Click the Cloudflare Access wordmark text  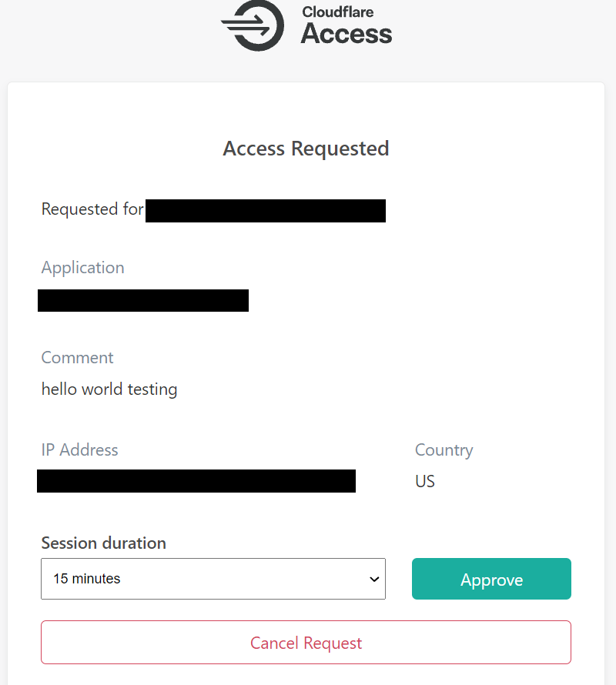[346, 25]
